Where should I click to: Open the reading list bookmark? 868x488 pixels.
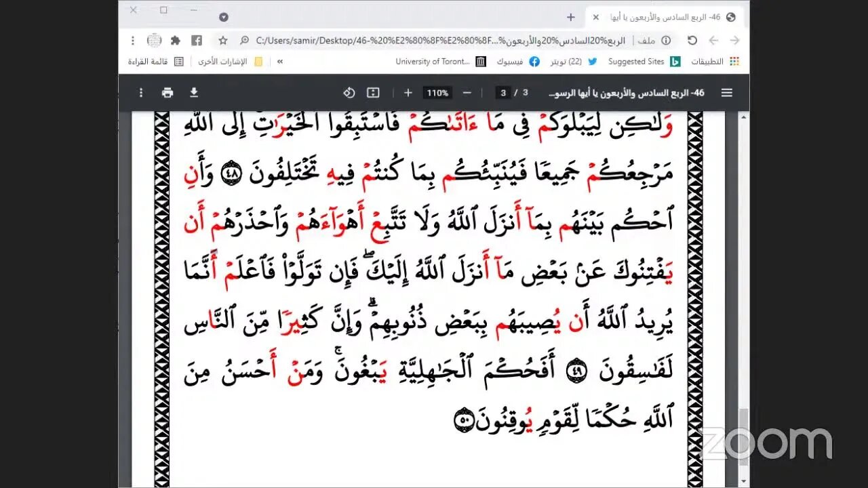click(x=156, y=62)
